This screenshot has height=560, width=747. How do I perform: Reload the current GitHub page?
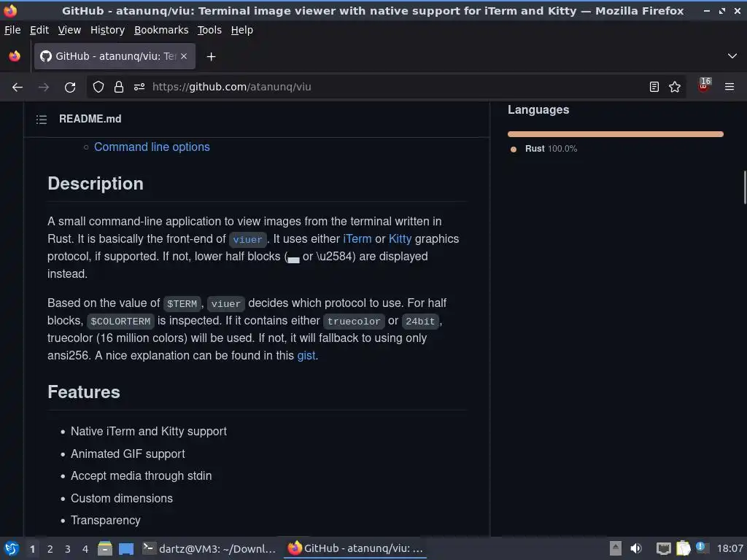(x=70, y=87)
